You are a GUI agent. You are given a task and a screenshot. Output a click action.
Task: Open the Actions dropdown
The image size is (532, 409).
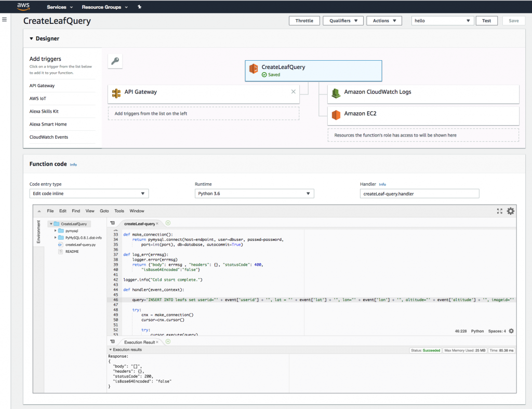coord(384,21)
